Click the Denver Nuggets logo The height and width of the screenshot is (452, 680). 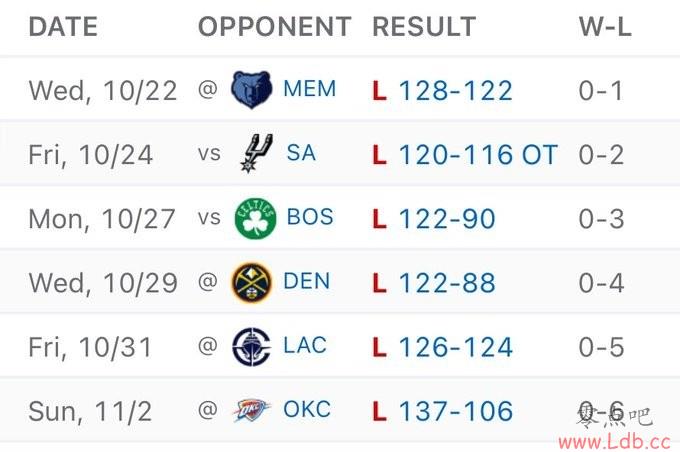click(x=251, y=282)
